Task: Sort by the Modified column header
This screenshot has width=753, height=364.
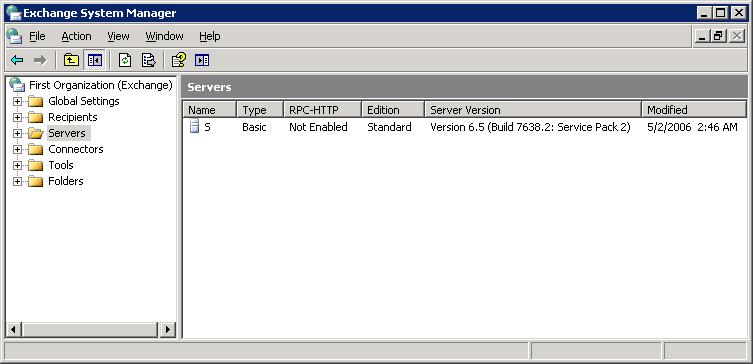Action: 694,109
